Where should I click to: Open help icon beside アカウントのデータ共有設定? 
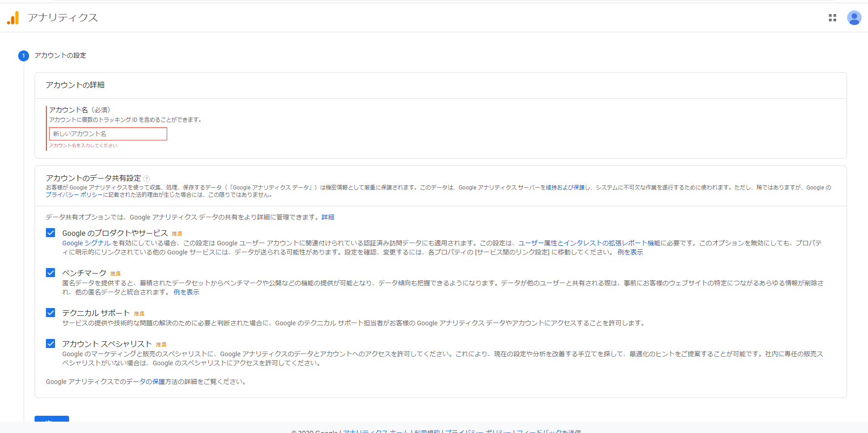pos(146,179)
